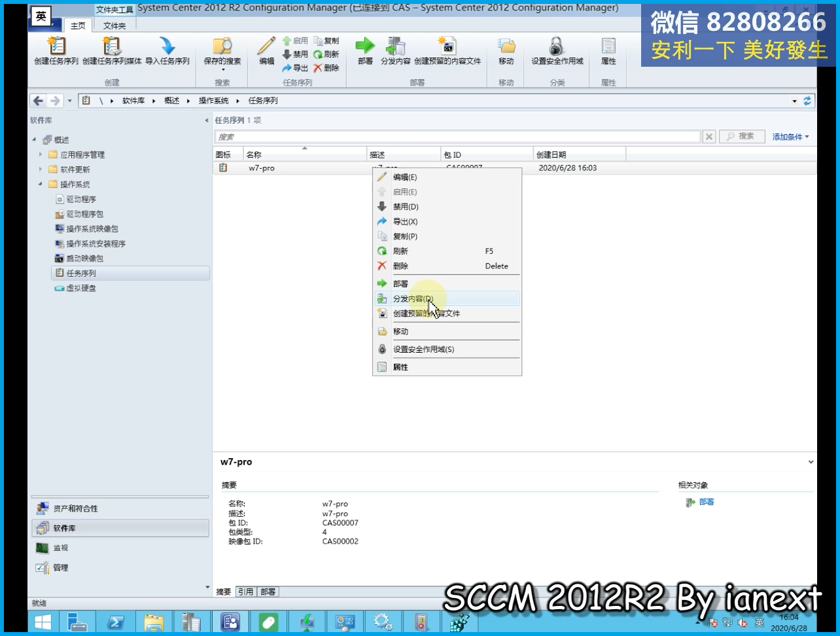Viewport: 840px width, 636px height.
Task: Choose Refresh (刷新) F5 in context menu
Action: pos(447,251)
